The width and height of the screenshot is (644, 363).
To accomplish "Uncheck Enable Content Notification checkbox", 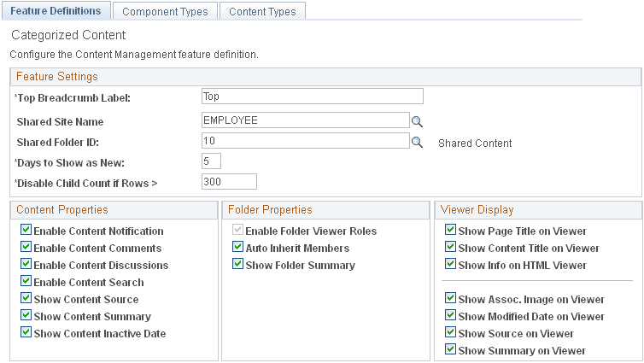I will pos(26,231).
